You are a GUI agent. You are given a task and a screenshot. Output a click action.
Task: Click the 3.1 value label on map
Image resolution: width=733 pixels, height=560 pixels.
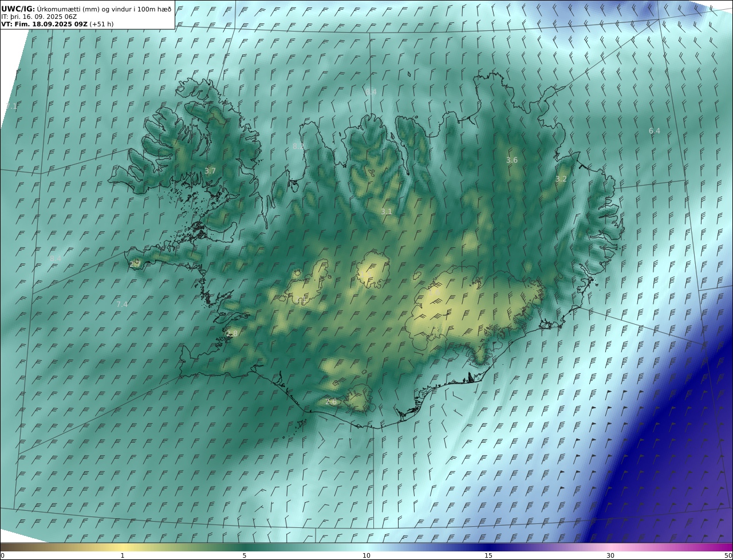pyautogui.click(x=387, y=212)
